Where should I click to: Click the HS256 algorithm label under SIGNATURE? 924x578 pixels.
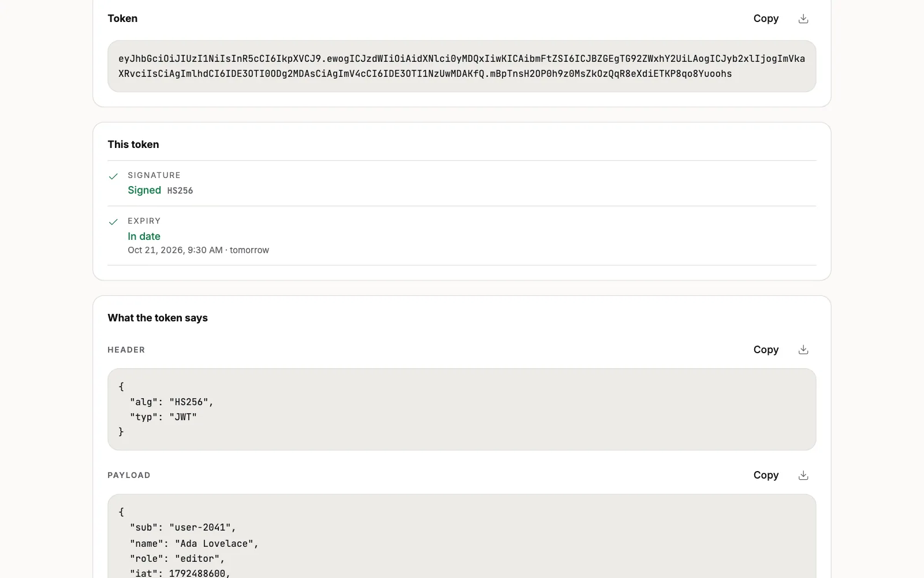tap(180, 191)
